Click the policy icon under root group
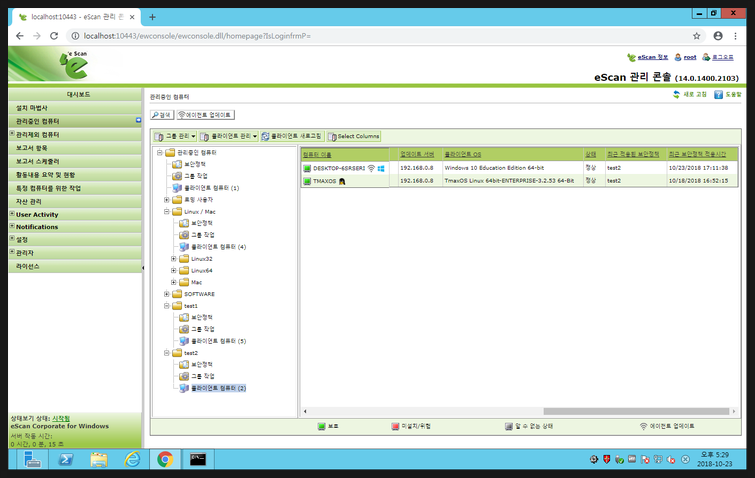755x478 pixels. pos(177,165)
